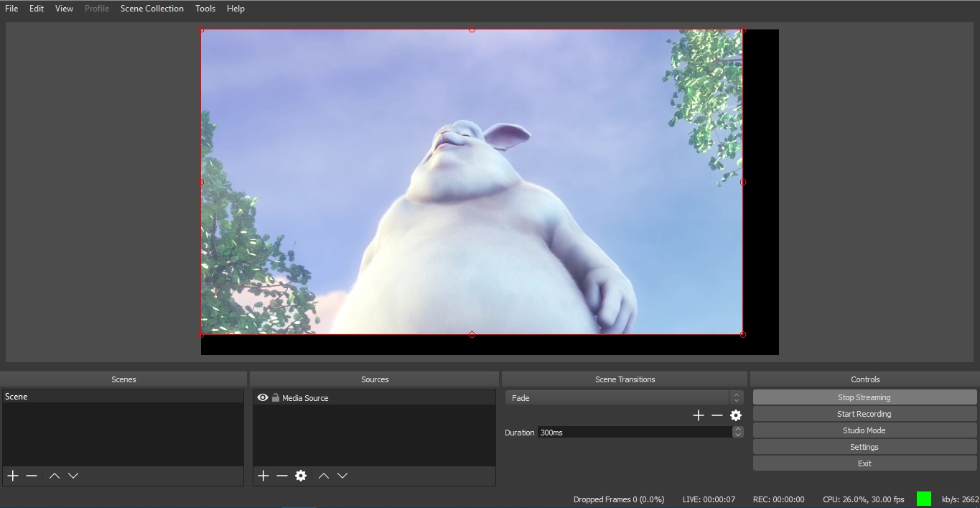Toggle the Media Source lock icon
Viewport: 980px width, 508px height.
tap(276, 397)
